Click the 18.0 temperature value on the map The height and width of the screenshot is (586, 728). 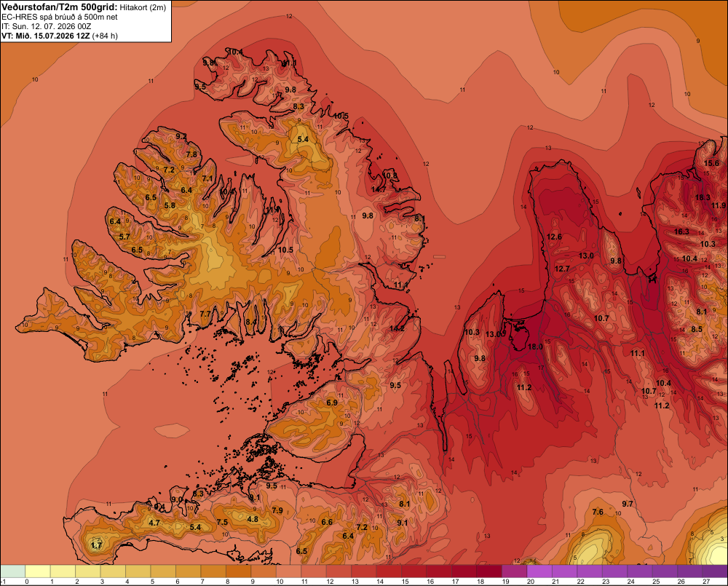pyautogui.click(x=535, y=347)
